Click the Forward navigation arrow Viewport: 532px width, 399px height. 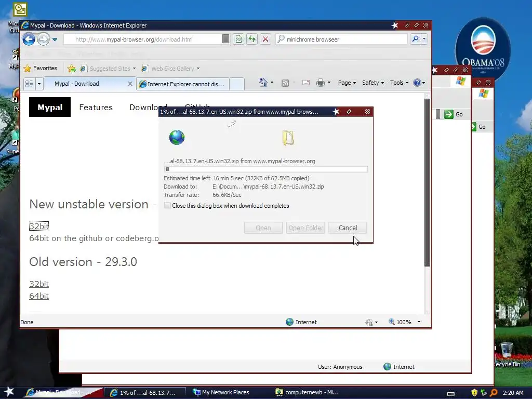(x=43, y=39)
